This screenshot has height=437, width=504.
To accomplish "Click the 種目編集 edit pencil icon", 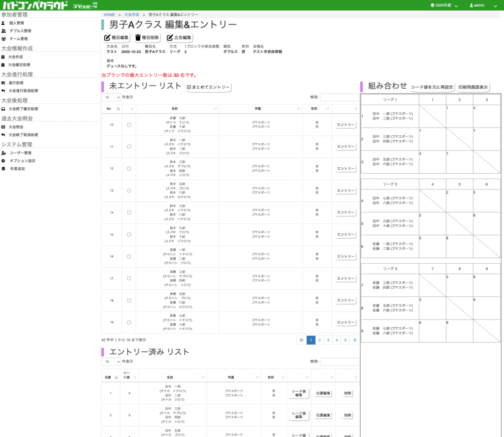I will (107, 38).
